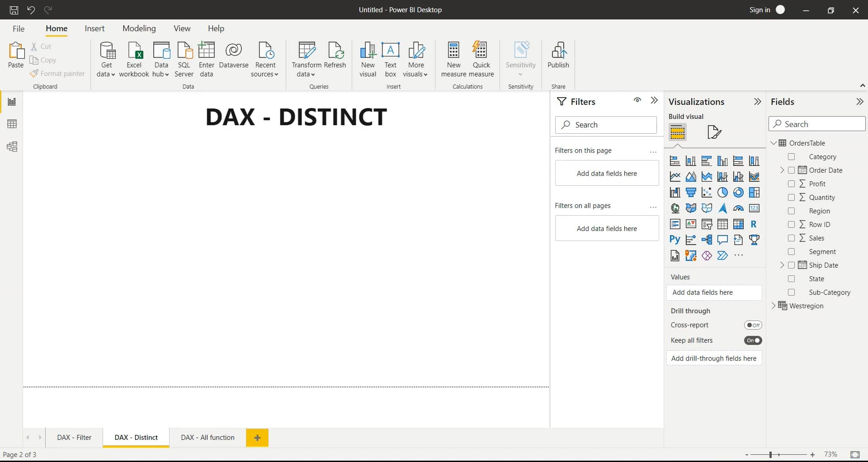This screenshot has width=868, height=462.
Task: Click the Publish button
Action: click(x=558, y=56)
